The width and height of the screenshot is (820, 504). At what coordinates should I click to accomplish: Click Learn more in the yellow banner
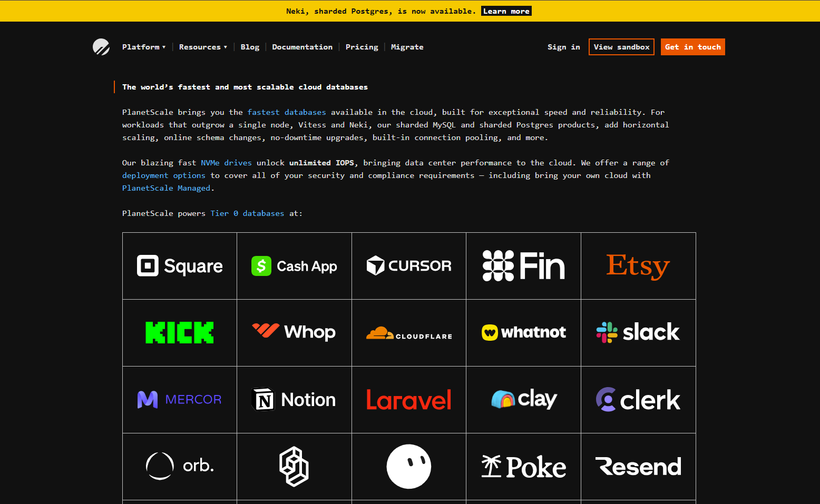[x=506, y=11]
